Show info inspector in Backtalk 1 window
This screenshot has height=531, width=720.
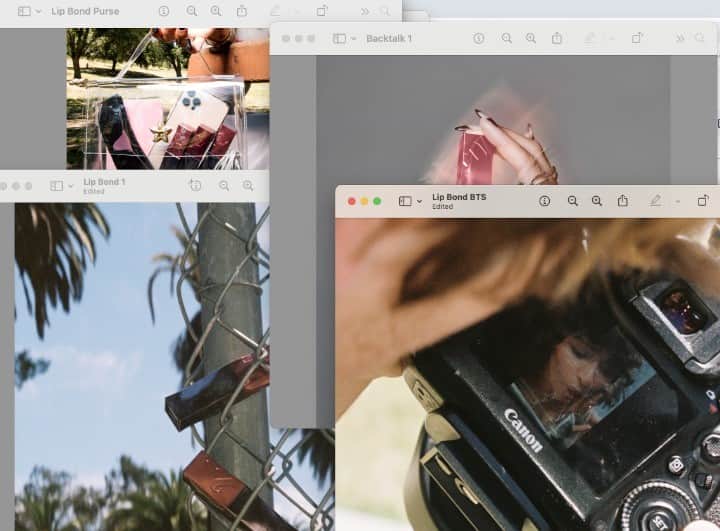[x=478, y=39]
